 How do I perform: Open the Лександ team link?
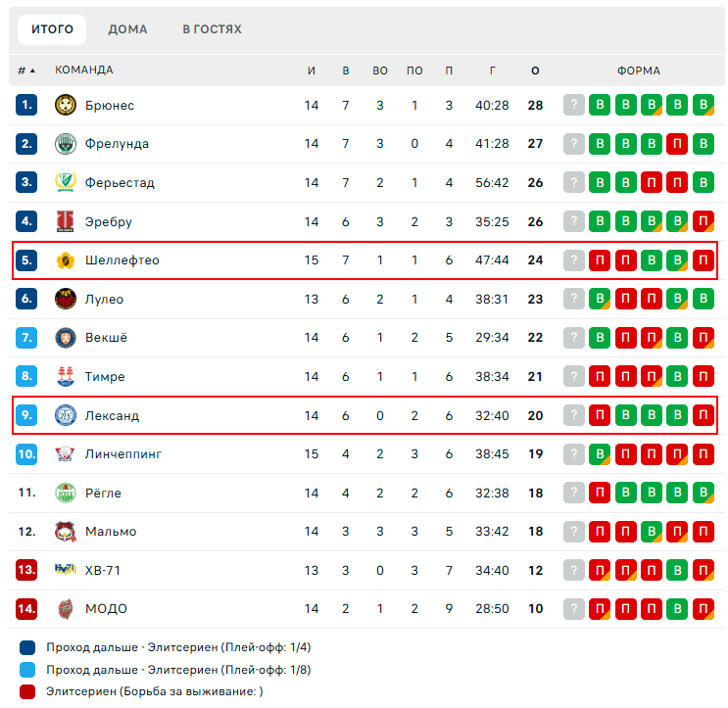(x=112, y=415)
